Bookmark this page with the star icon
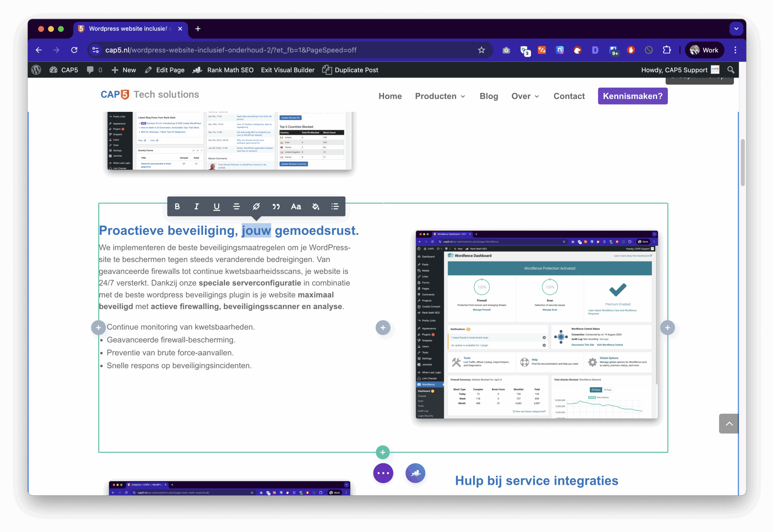Viewport: 774px width, 532px height. (481, 50)
